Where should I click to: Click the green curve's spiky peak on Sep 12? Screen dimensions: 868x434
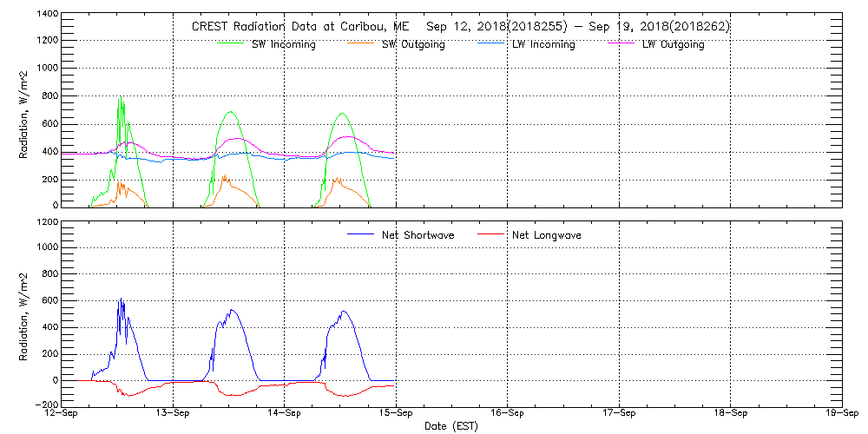pos(121,99)
